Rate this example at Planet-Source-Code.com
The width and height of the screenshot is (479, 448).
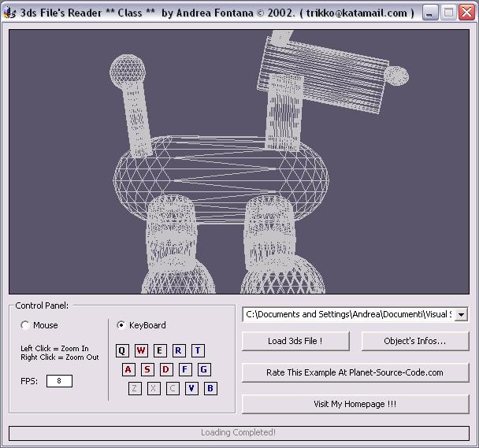[x=355, y=372]
